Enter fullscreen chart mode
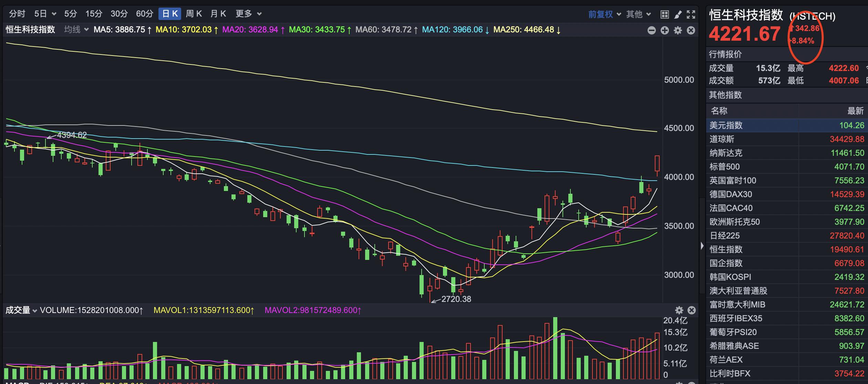Image resolution: width=868 pixels, height=384 pixels. (691, 14)
